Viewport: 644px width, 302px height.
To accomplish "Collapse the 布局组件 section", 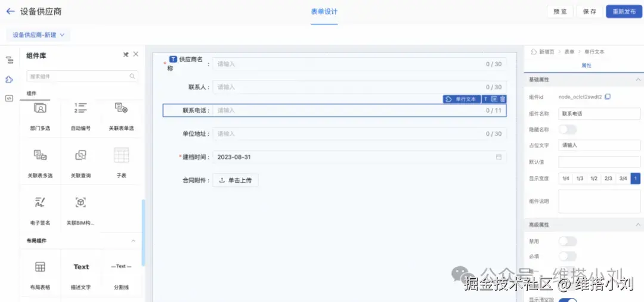I will coord(133,241).
